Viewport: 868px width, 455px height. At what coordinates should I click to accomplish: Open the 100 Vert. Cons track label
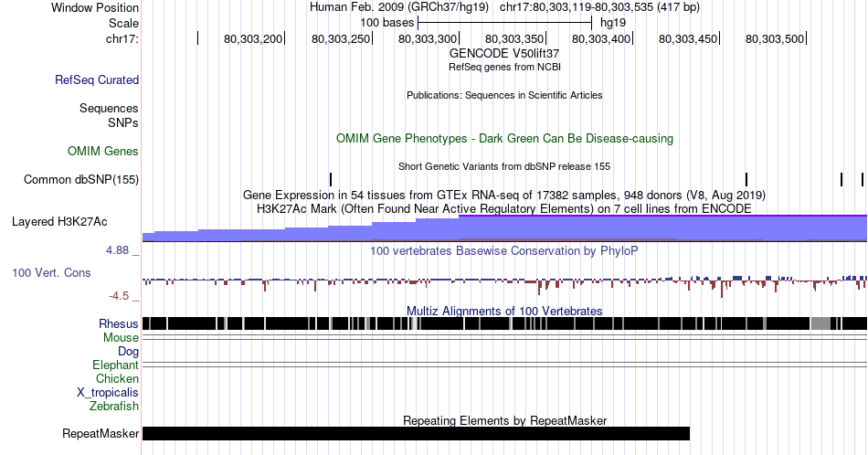tap(51, 272)
